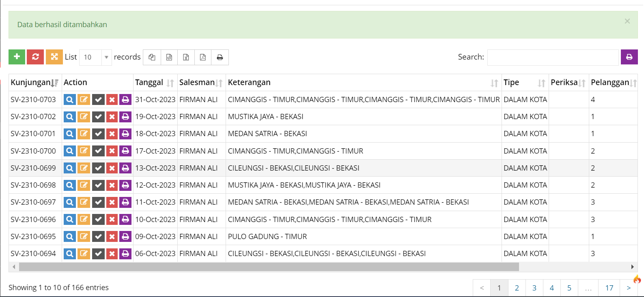Viewport: 644px width, 297px height.
Task: Edit the SV-2310-0702 visit entry
Action: (x=84, y=117)
